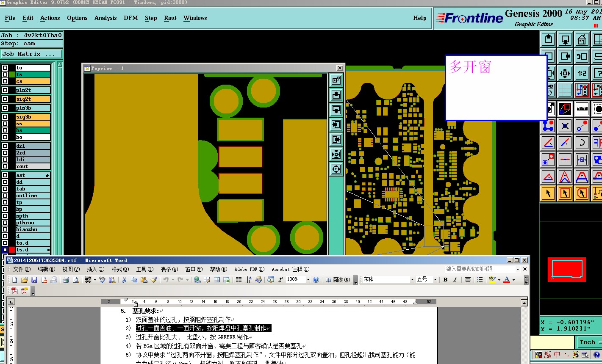Click the Popview toolbar up-arrow box icon

(x=336, y=95)
